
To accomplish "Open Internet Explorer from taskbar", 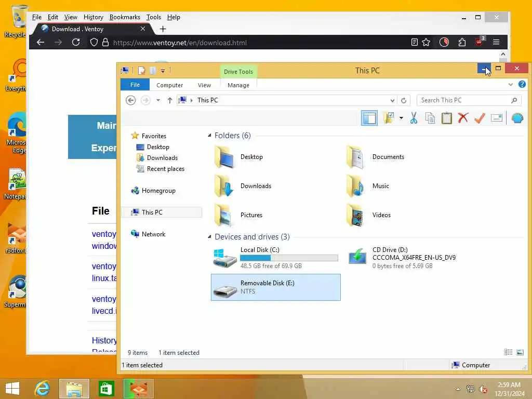I will click(x=43, y=389).
